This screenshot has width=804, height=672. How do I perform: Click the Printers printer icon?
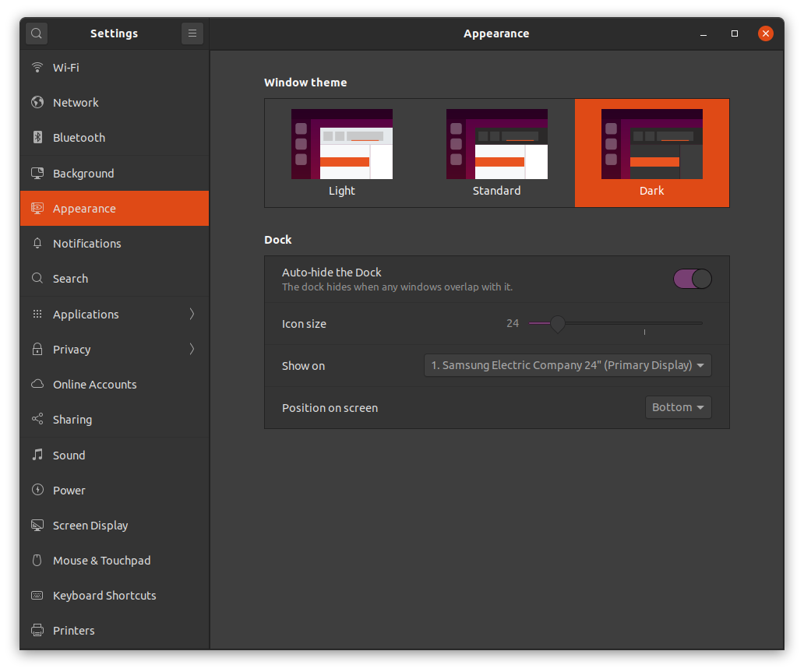[x=37, y=630]
